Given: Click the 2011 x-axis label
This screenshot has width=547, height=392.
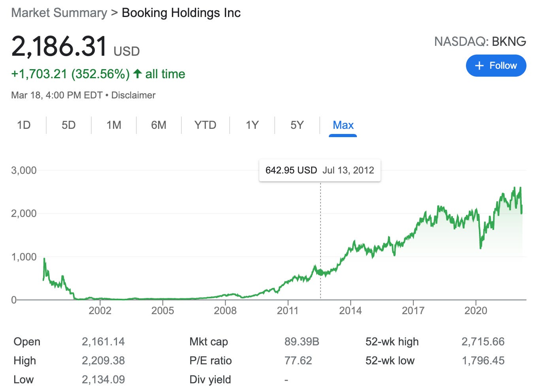Looking at the screenshot, I should click(x=288, y=311).
